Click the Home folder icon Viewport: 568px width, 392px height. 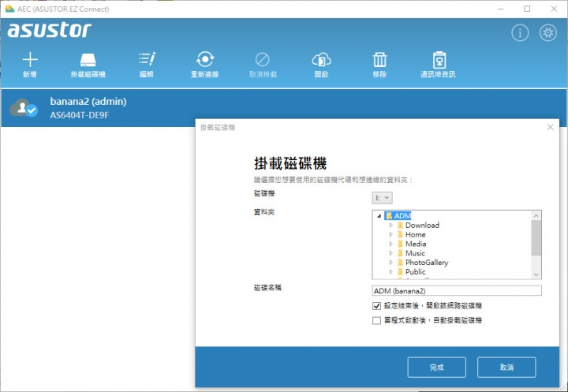coord(400,235)
